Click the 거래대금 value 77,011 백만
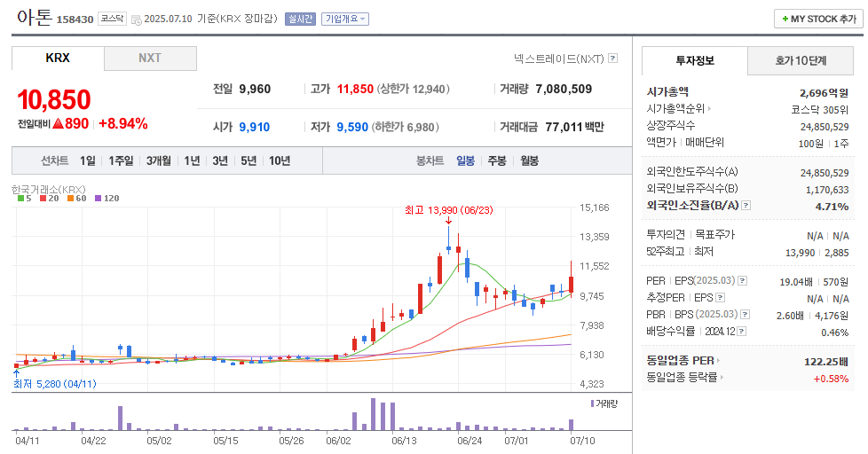The width and height of the screenshot is (868, 454). coord(574,127)
